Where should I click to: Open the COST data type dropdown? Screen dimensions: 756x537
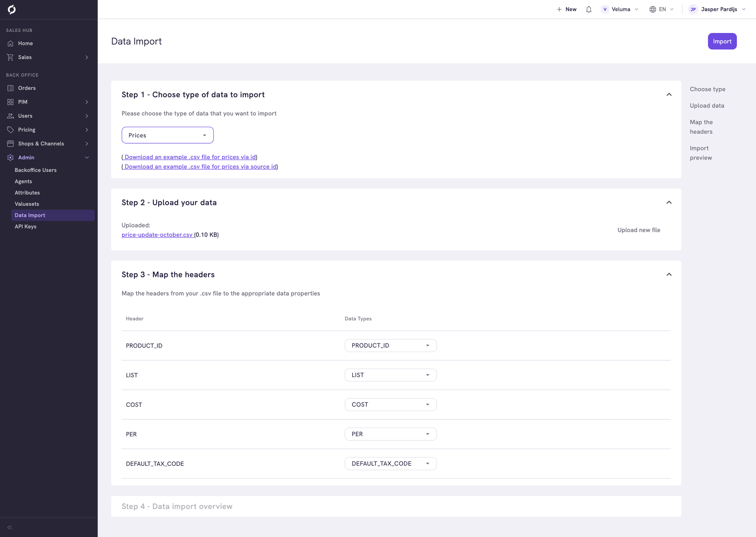[391, 405]
